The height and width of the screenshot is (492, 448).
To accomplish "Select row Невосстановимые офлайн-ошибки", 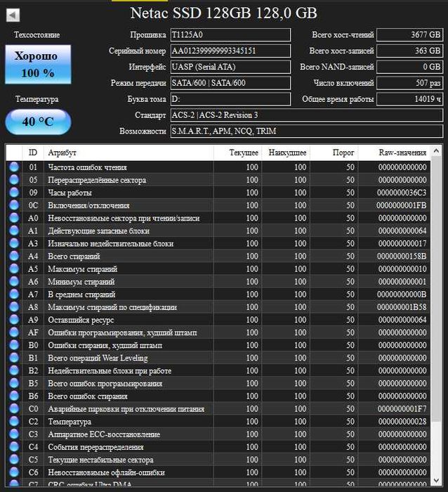I will click(218, 472).
